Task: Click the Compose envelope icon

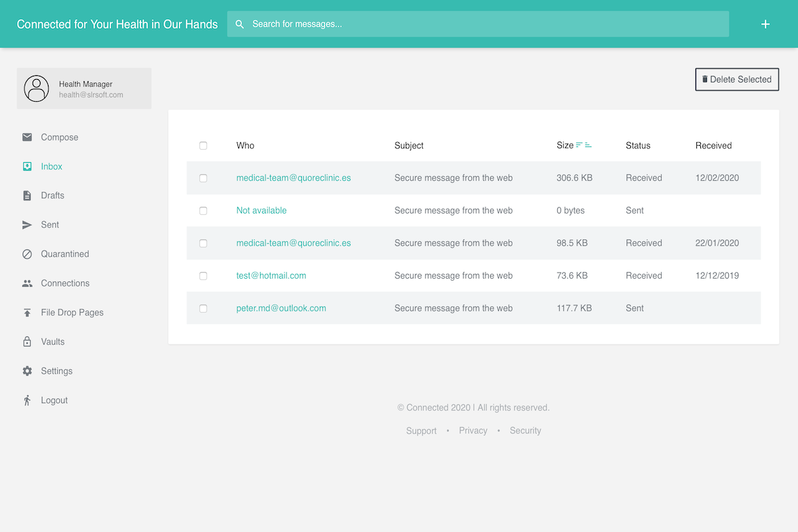Action: [x=27, y=137]
